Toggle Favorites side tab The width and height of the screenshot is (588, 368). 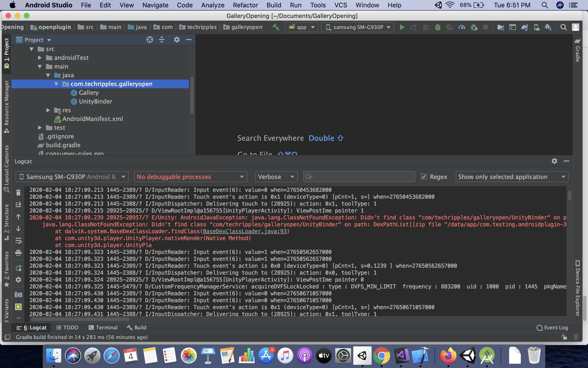[7, 269]
